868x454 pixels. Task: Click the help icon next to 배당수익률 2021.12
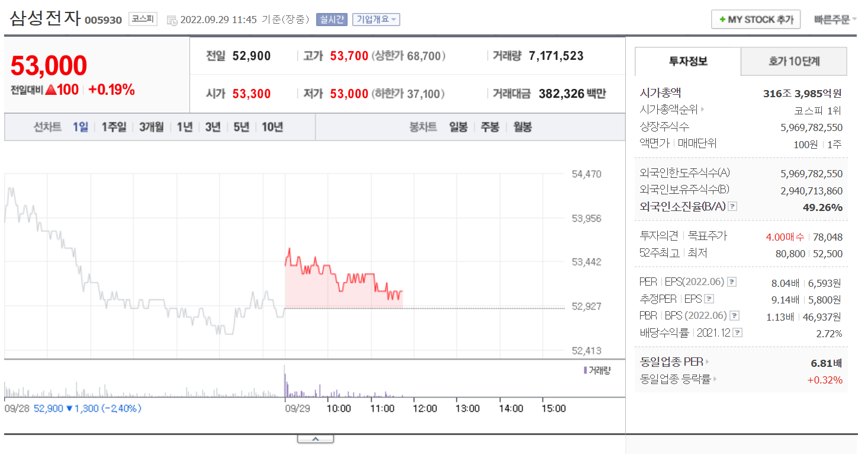click(738, 333)
